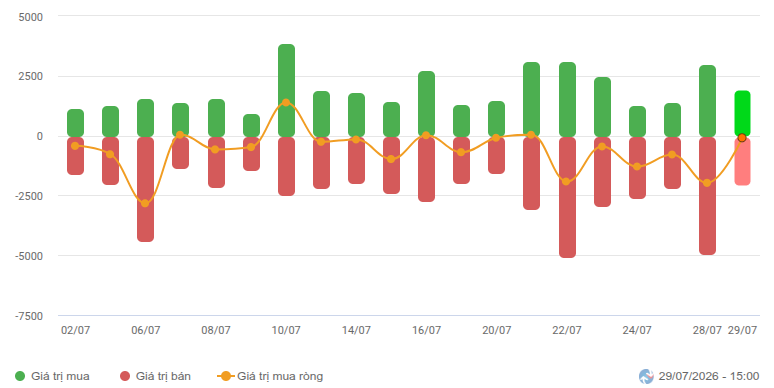Select the red sell bar on 28/07
Viewport: 774px width, 388px height.
707,195
